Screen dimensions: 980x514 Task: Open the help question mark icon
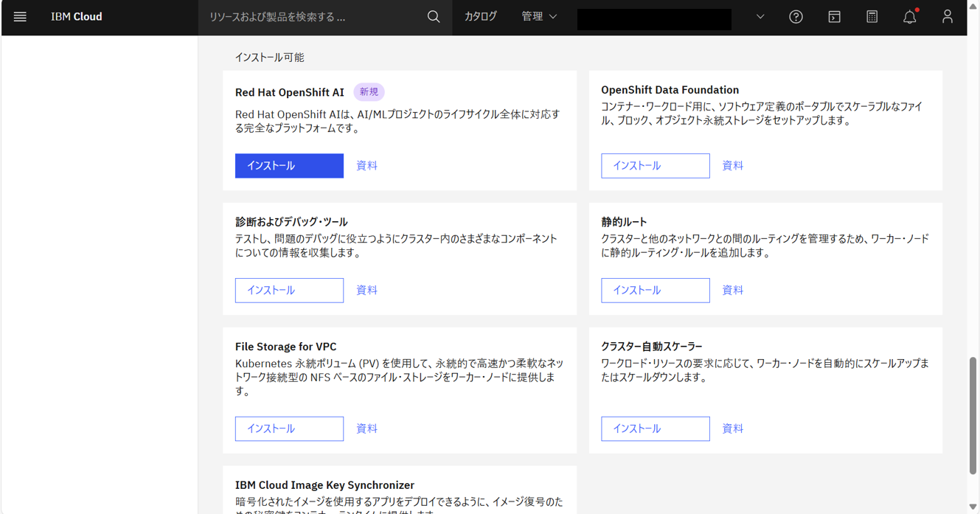point(796,16)
